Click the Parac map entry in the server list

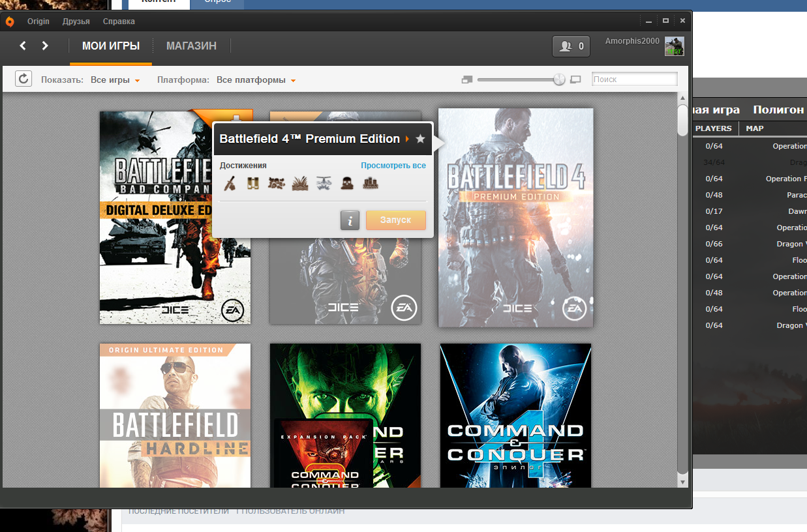pos(797,195)
